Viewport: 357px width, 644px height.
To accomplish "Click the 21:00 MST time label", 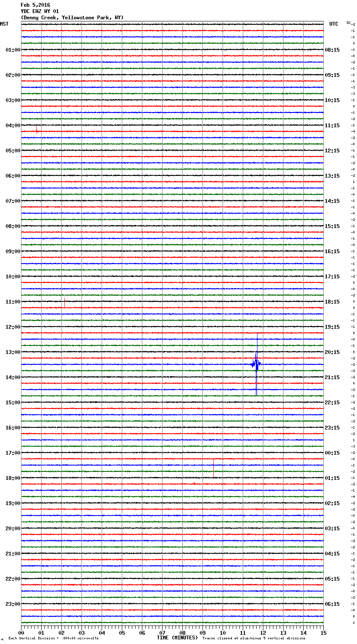I will (13, 554).
